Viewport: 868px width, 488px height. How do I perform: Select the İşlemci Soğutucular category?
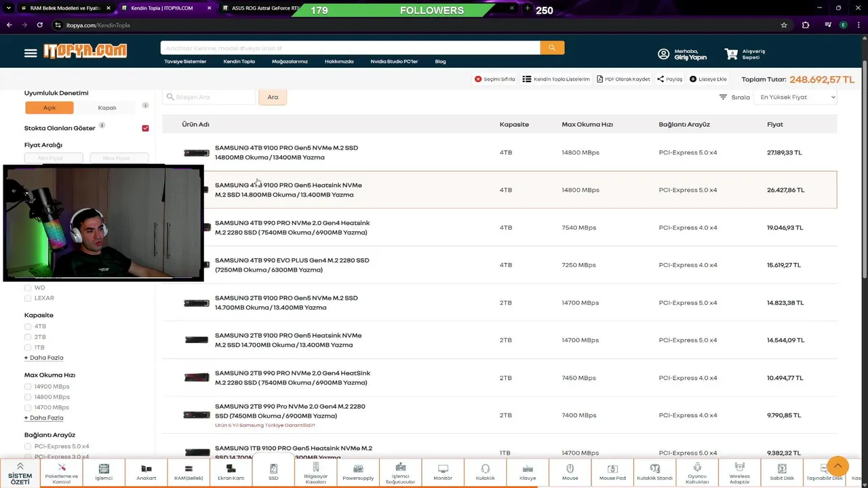400,473
